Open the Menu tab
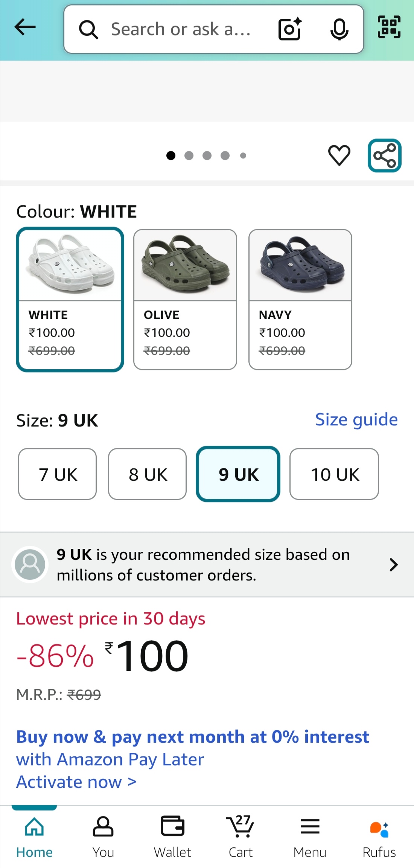This screenshot has width=414, height=868. [x=310, y=836]
